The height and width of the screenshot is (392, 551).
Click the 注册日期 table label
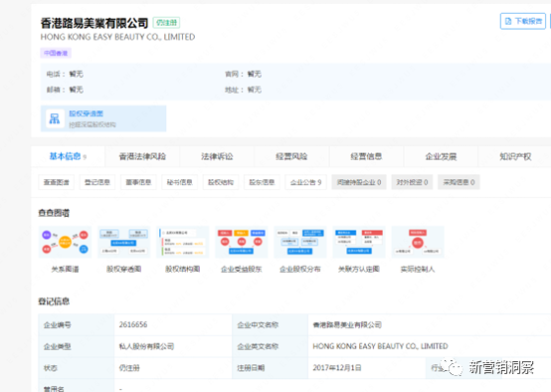point(251,368)
